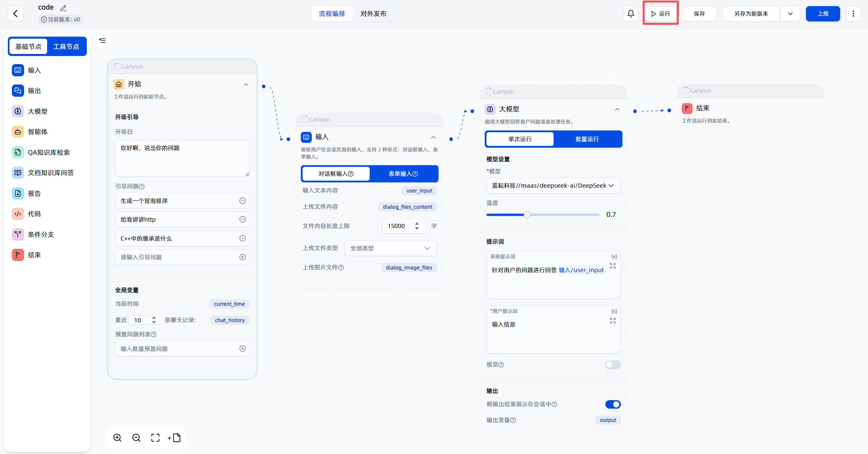Open the 上传文件类型 dropdown

pyautogui.click(x=390, y=248)
